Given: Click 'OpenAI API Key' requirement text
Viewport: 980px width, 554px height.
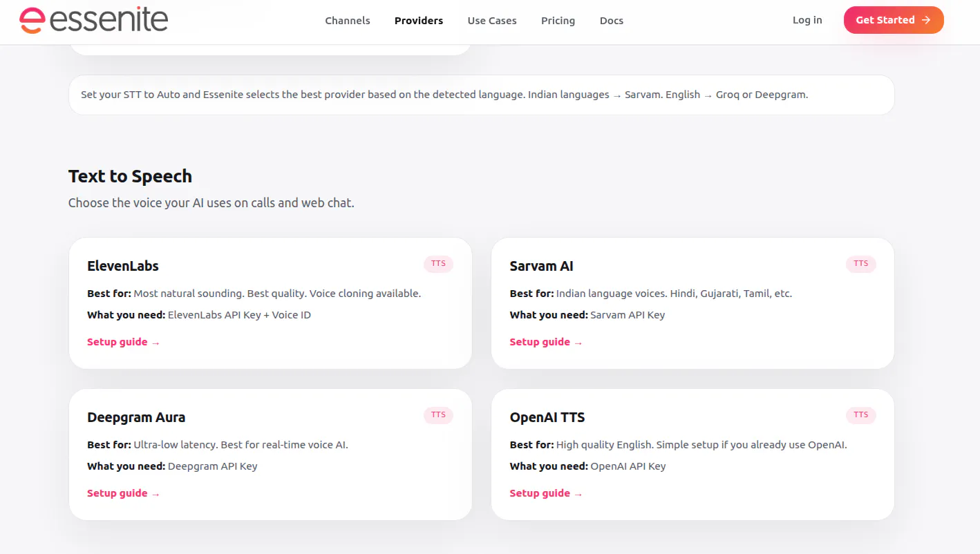Looking at the screenshot, I should [x=628, y=466].
